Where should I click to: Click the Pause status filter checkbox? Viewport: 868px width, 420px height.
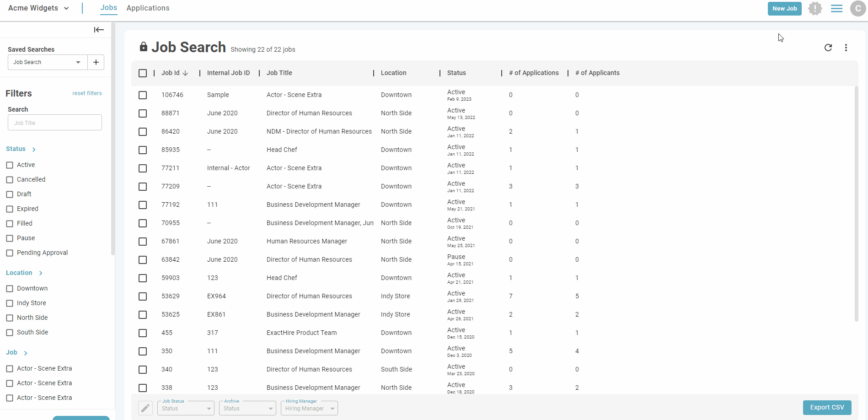pyautogui.click(x=10, y=238)
